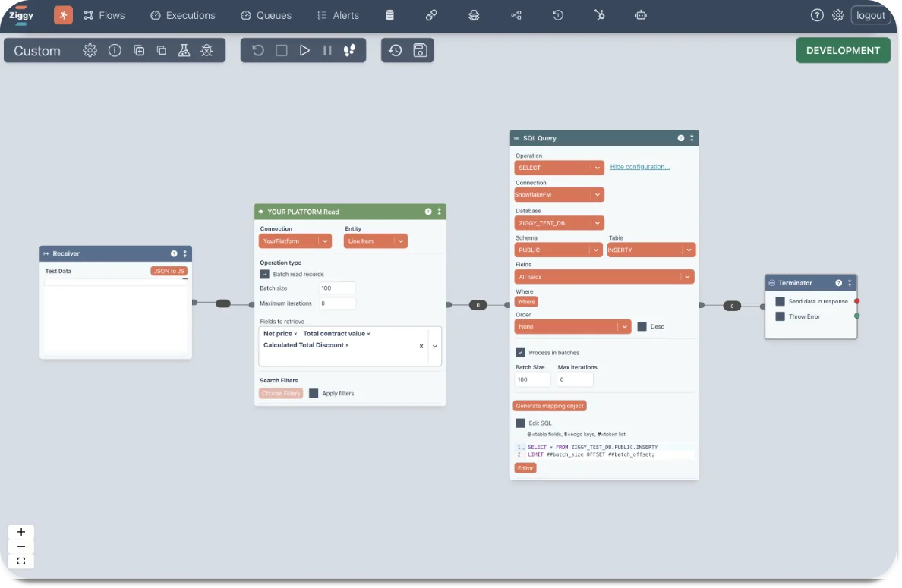The height and width of the screenshot is (588, 902).
Task: Click the test flask icon
Action: [184, 51]
